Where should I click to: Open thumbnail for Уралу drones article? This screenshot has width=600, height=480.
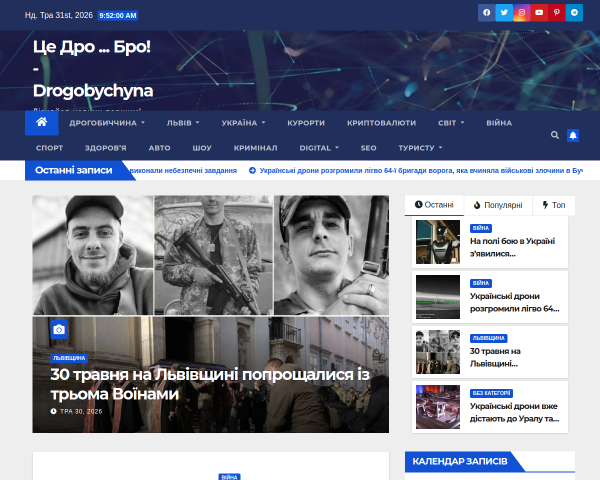pyautogui.click(x=438, y=407)
